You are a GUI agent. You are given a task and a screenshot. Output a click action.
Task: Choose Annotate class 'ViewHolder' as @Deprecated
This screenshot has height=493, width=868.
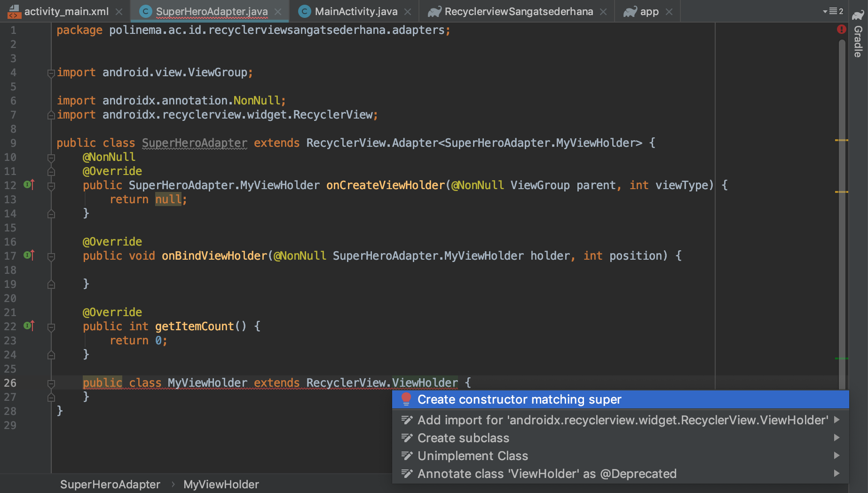[x=620, y=474]
